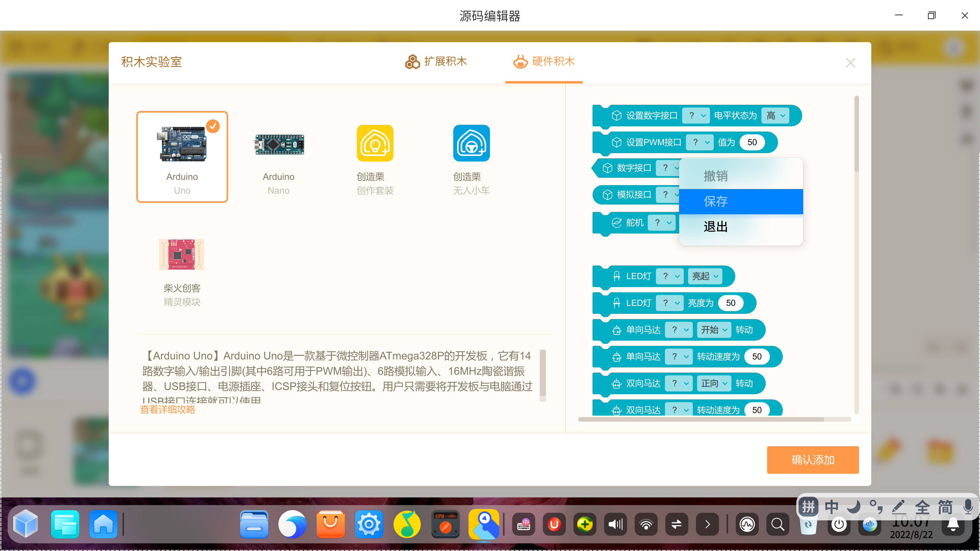This screenshot has height=551, width=980.
Task: Click the 确认添加 button
Action: (x=813, y=460)
